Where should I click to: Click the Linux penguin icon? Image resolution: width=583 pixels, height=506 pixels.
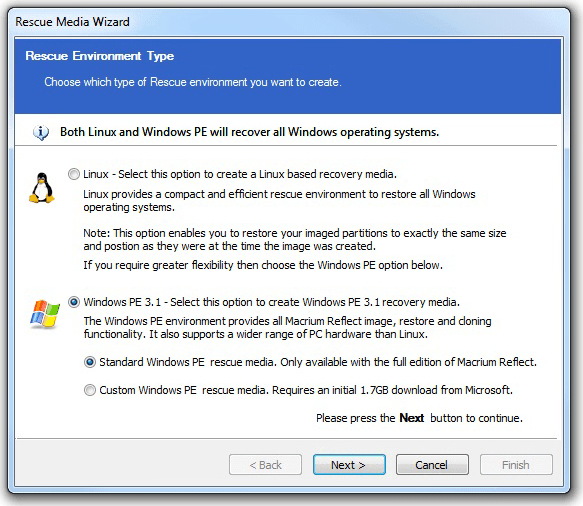tap(42, 188)
